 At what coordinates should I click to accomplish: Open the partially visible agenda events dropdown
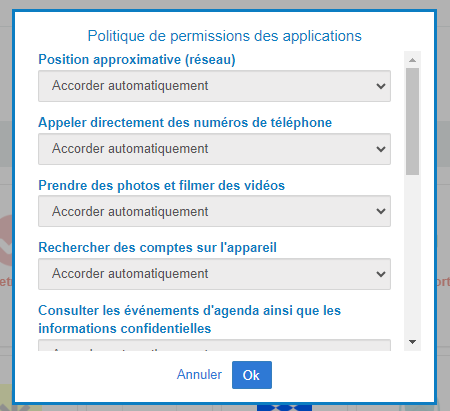click(x=214, y=345)
